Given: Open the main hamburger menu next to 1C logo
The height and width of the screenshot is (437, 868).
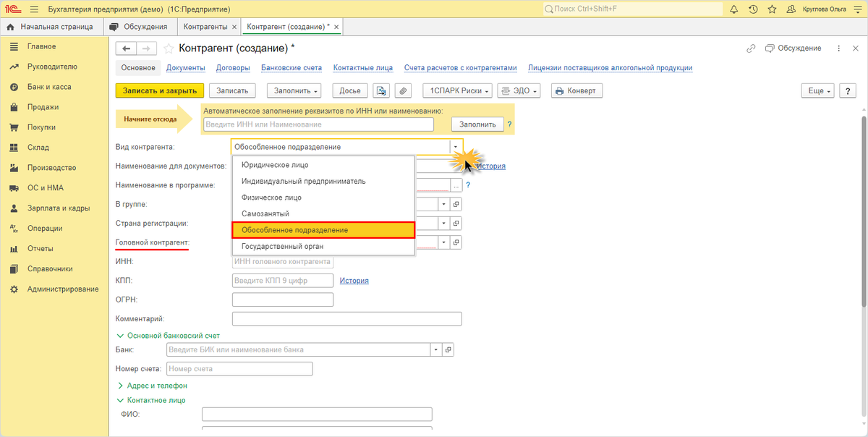Looking at the screenshot, I should tap(33, 9).
